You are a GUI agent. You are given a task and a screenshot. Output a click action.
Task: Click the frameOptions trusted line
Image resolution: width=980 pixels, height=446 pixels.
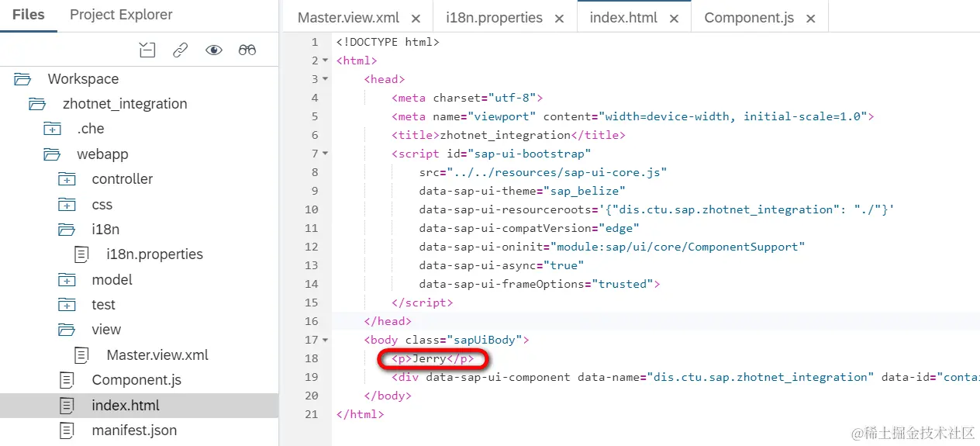coord(539,284)
